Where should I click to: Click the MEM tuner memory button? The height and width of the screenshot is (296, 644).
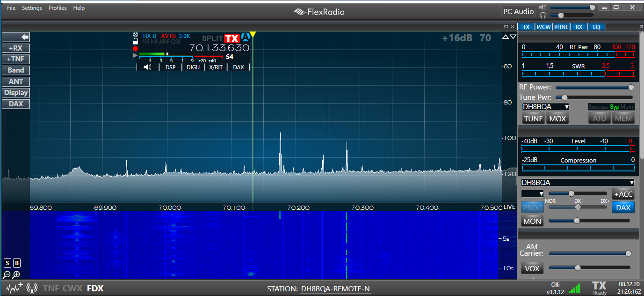click(x=623, y=118)
